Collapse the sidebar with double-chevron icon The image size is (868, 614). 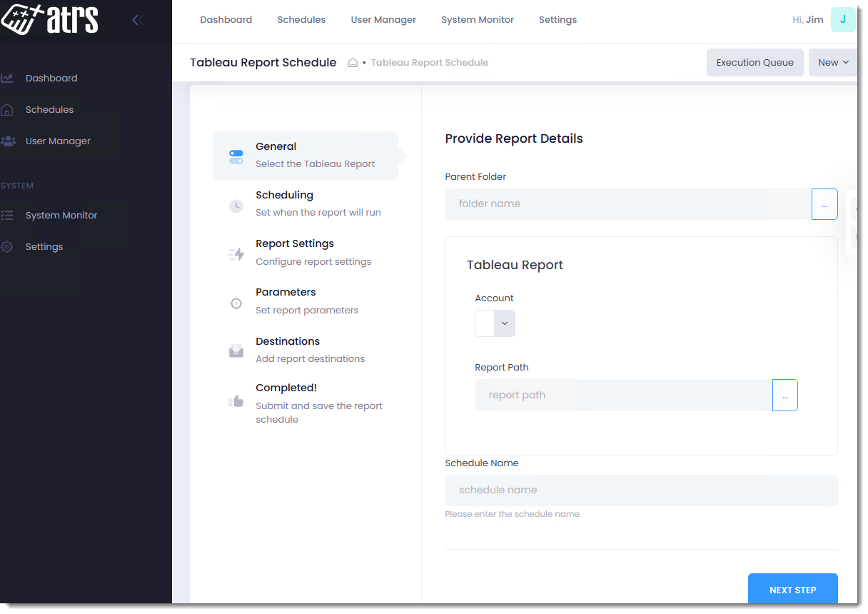[138, 20]
